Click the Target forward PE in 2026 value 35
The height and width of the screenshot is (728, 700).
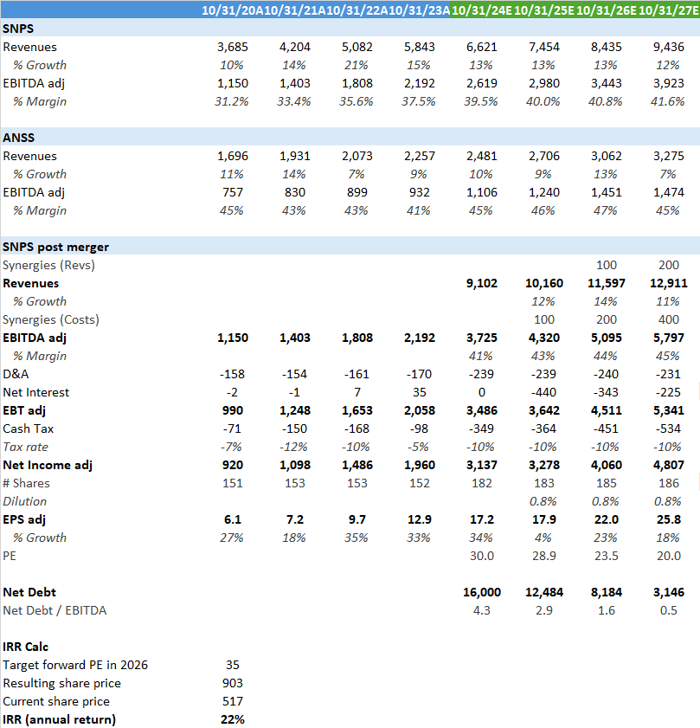[232, 665]
